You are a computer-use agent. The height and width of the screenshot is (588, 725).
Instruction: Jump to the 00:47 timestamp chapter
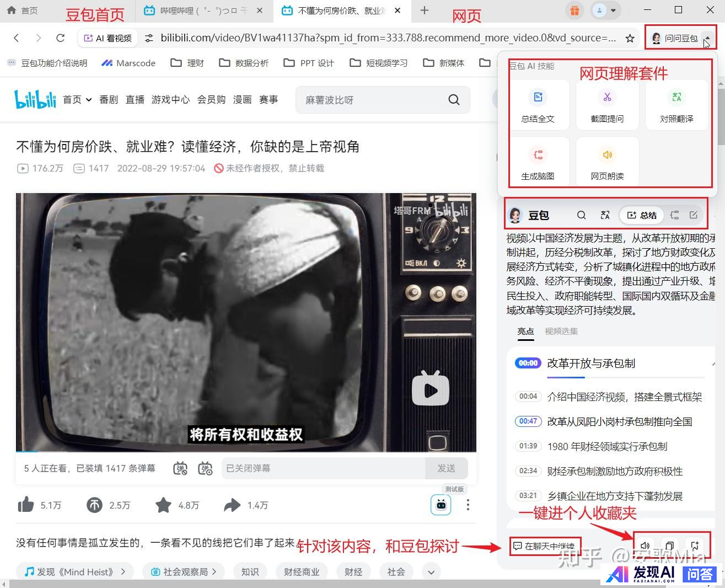[528, 421]
